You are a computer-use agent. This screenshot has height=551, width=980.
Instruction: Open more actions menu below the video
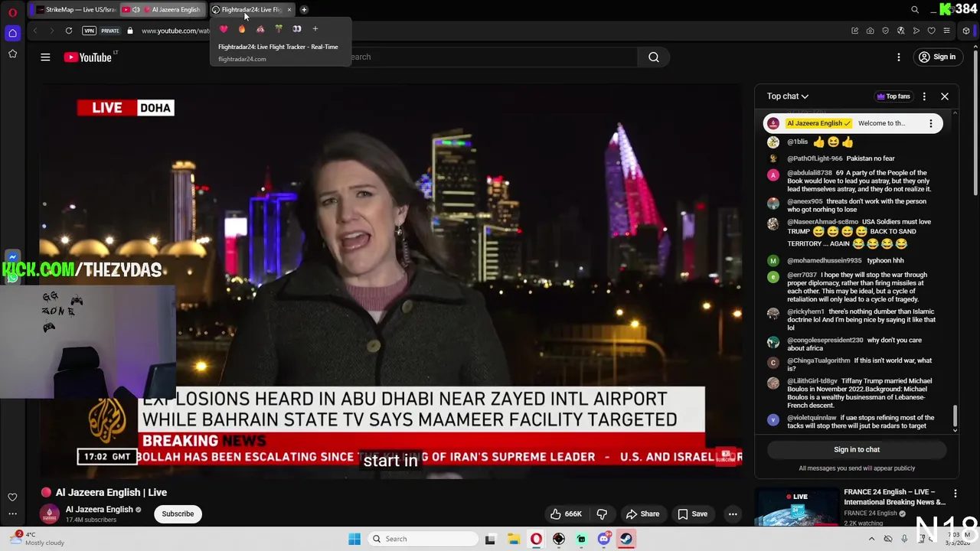pos(733,514)
